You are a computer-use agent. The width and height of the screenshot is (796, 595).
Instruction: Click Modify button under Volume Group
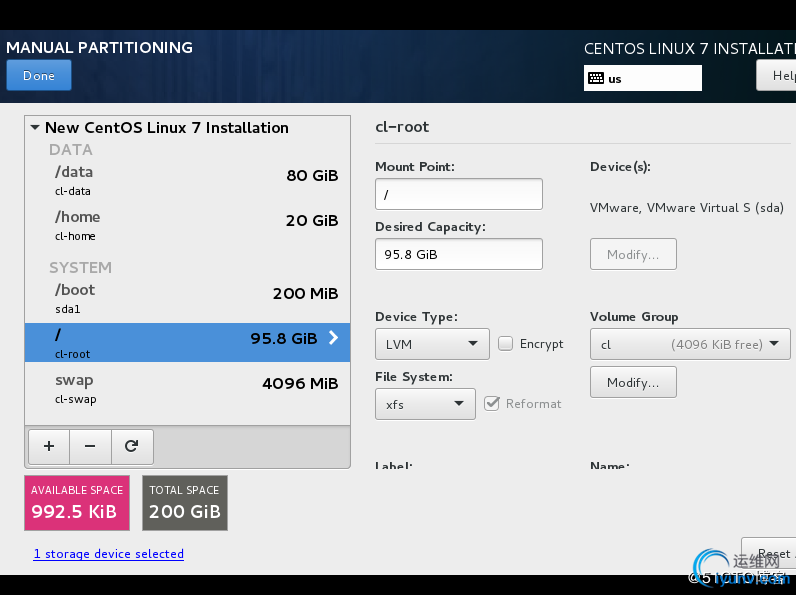[x=633, y=382]
